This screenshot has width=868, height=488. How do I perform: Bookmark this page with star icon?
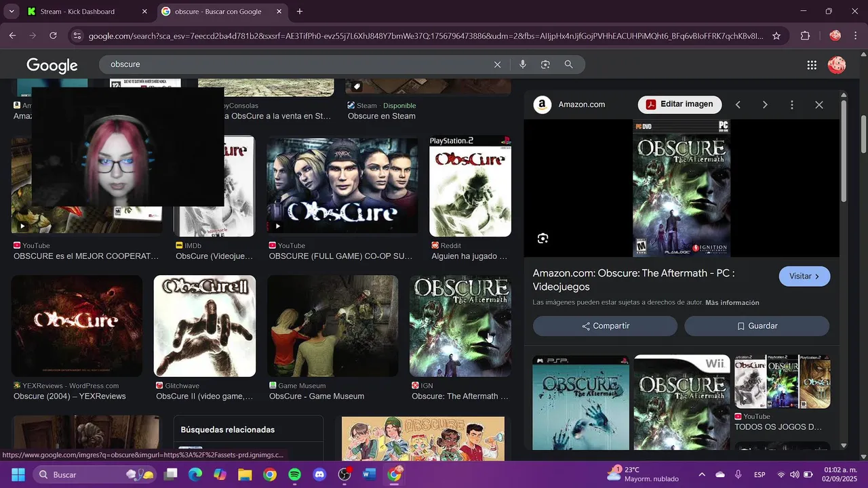(x=776, y=36)
